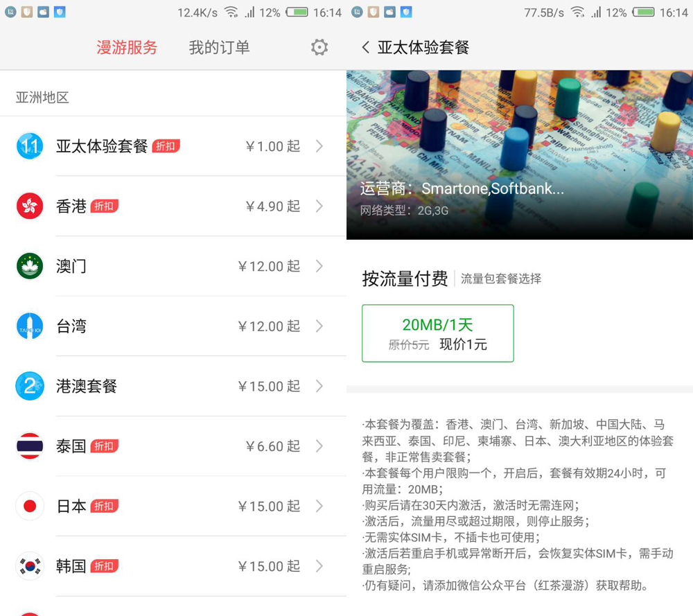Open the 亚太体验套餐 plan name
Screen dimensions: 693x616
tap(102, 146)
